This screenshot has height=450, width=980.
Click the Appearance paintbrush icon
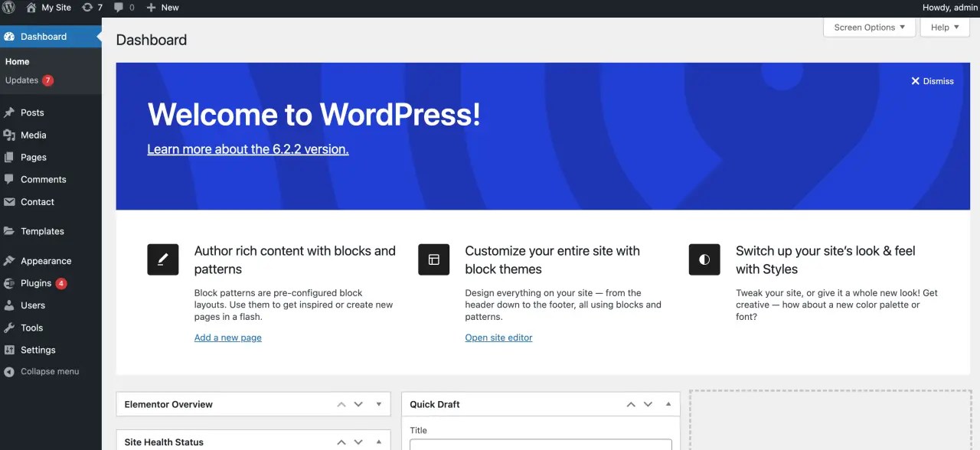point(9,261)
